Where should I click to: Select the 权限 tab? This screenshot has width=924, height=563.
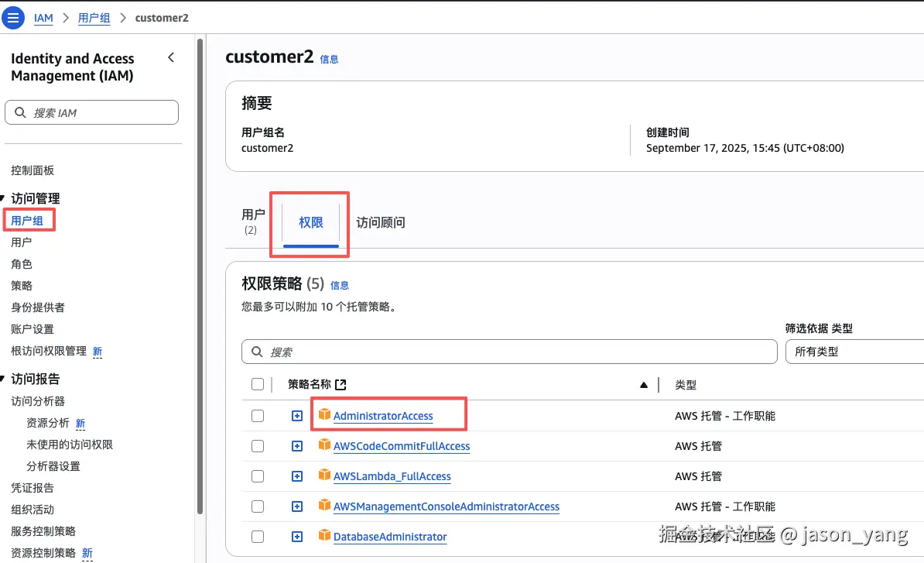click(310, 222)
